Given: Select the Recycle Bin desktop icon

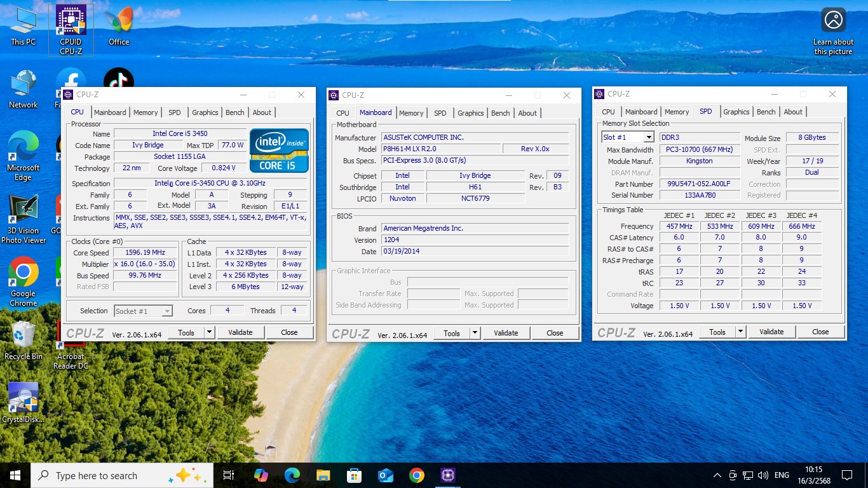Looking at the screenshot, I should click(x=24, y=341).
